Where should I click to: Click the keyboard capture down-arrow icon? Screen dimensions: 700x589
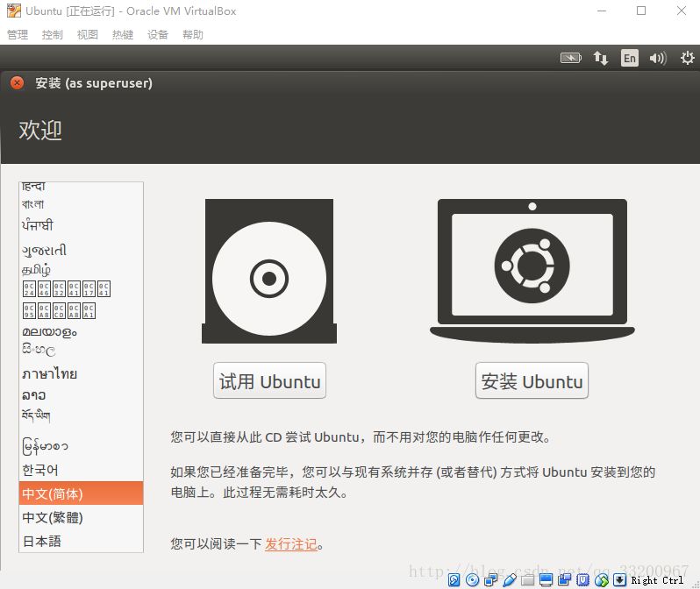tap(619, 579)
